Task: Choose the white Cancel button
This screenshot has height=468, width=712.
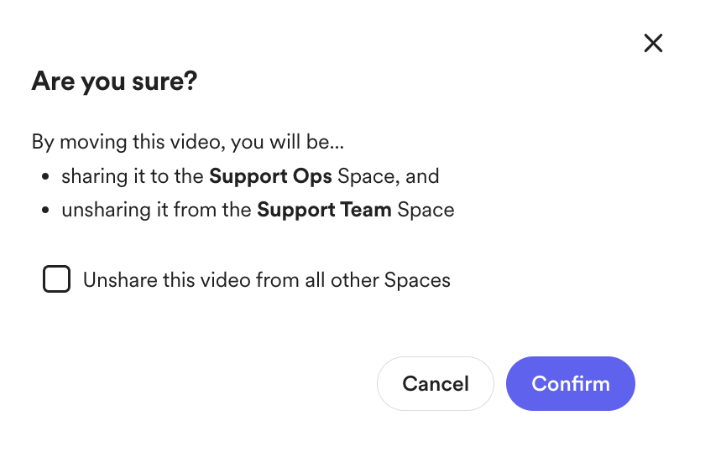Action: [x=435, y=384]
